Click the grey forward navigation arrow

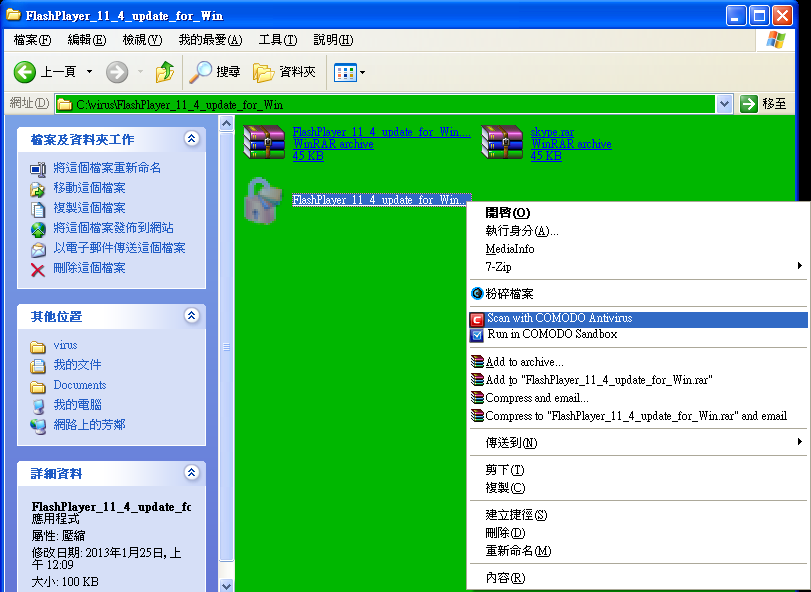click(117, 72)
